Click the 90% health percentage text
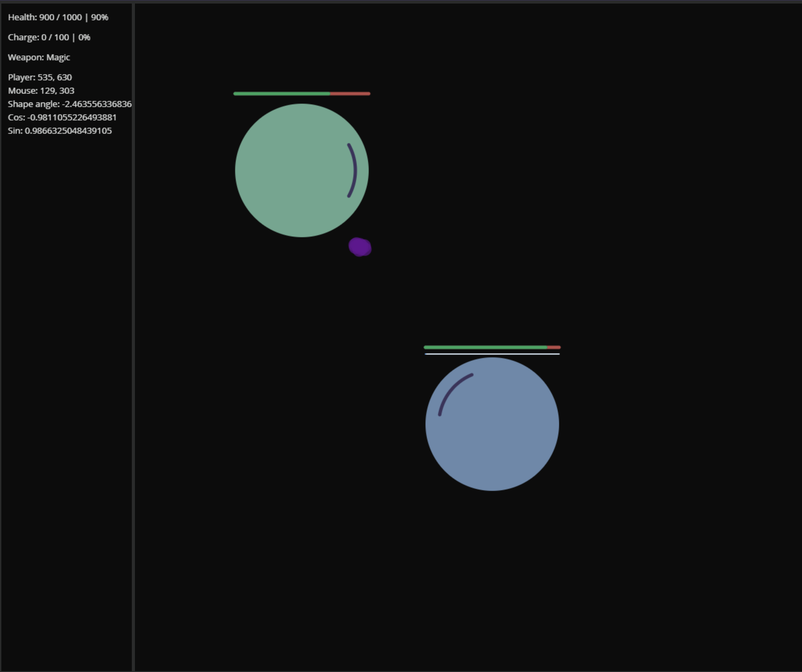 [100, 17]
